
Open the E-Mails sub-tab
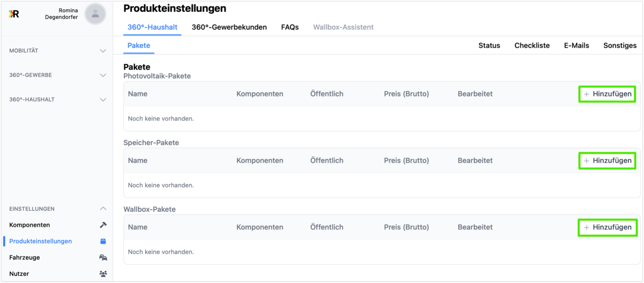pos(576,45)
